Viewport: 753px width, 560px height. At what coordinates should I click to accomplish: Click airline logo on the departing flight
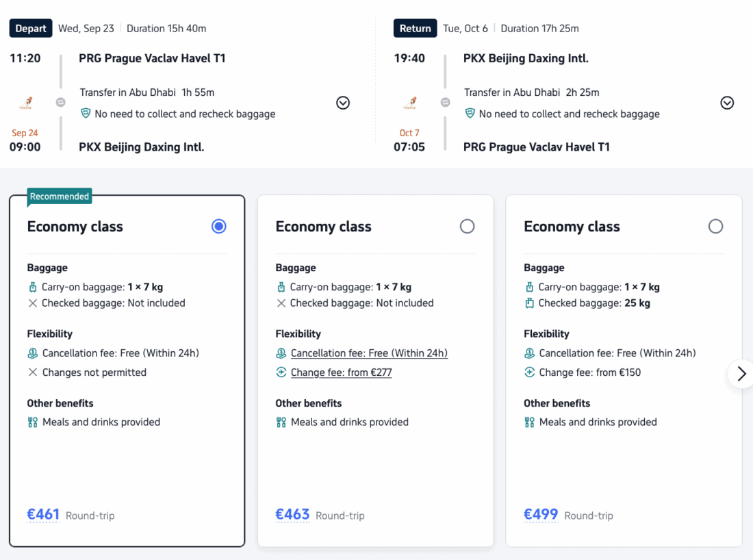pyautogui.click(x=26, y=103)
